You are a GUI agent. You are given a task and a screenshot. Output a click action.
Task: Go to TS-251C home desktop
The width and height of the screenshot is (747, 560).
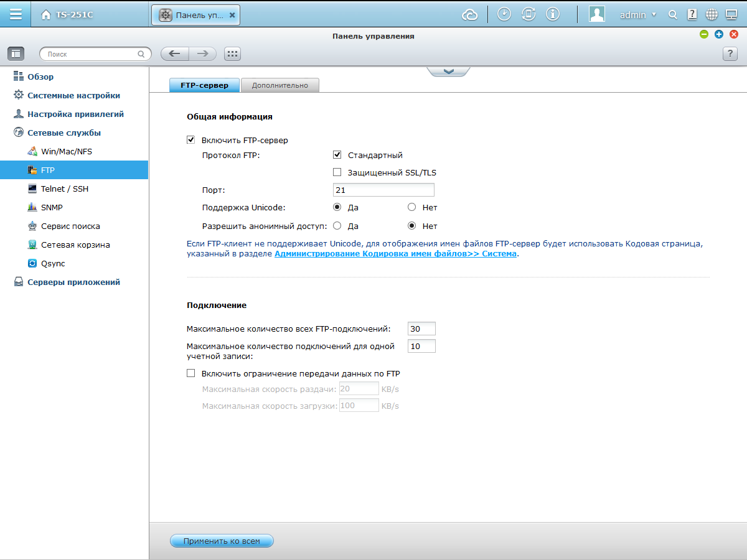tap(67, 14)
